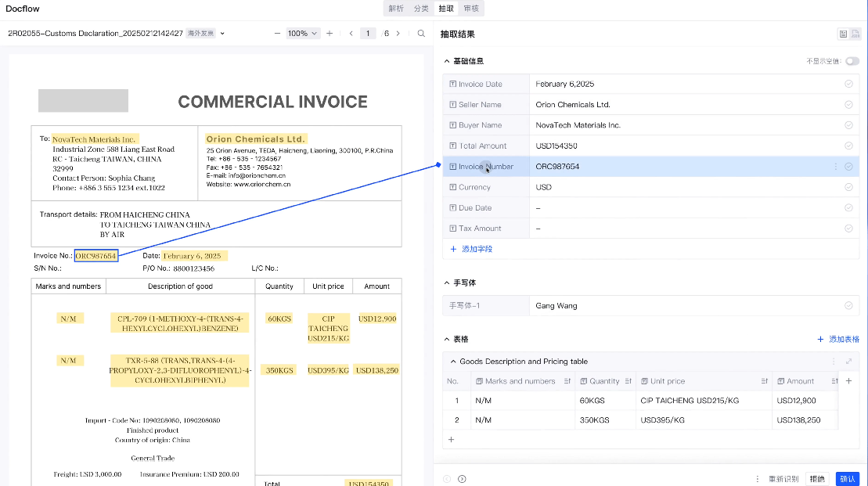868x486 pixels.
Task: Open the 100% zoom level dropdown
Action: point(303,34)
